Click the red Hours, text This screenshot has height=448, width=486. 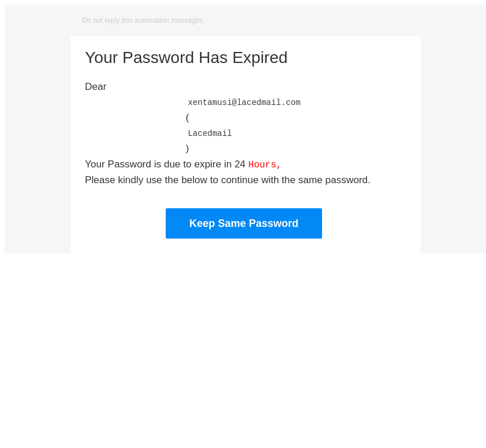(x=264, y=165)
